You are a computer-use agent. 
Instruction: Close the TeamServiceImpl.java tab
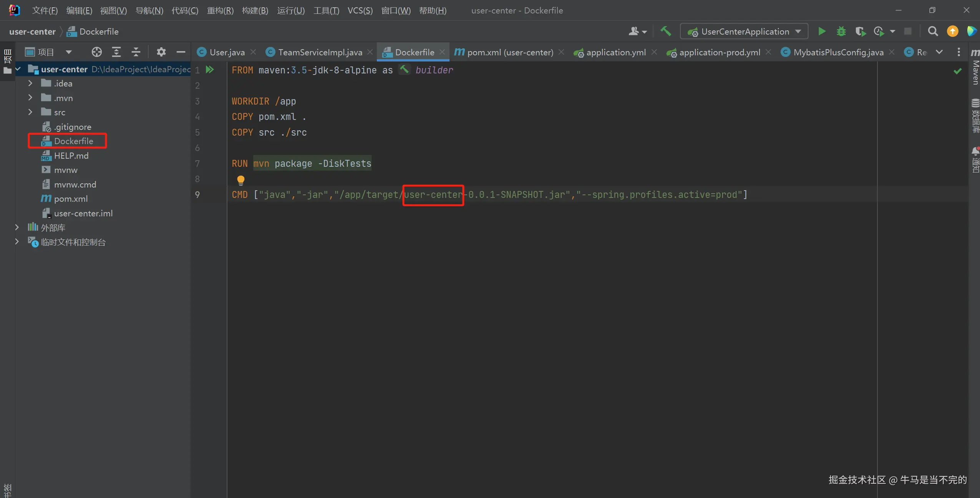370,52
